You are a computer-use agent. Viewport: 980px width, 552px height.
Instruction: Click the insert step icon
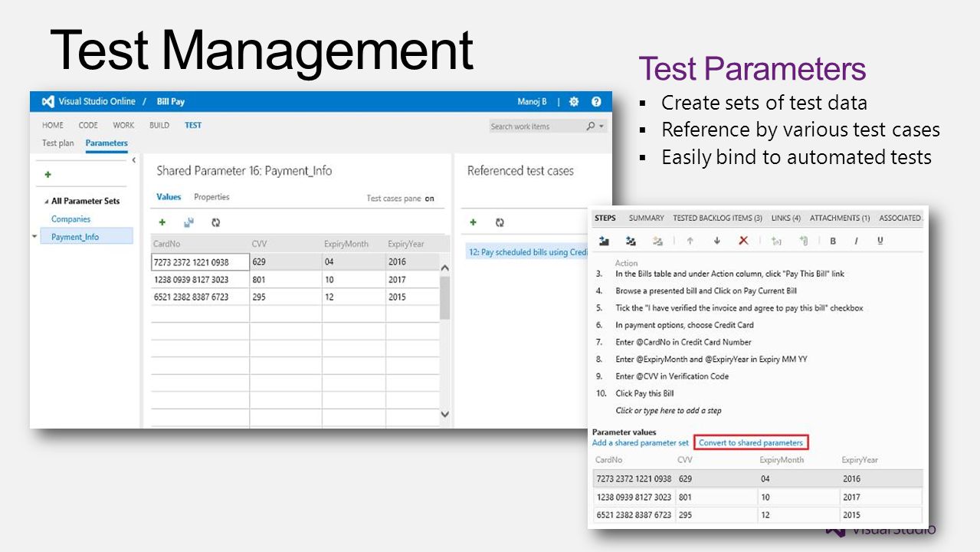605,241
